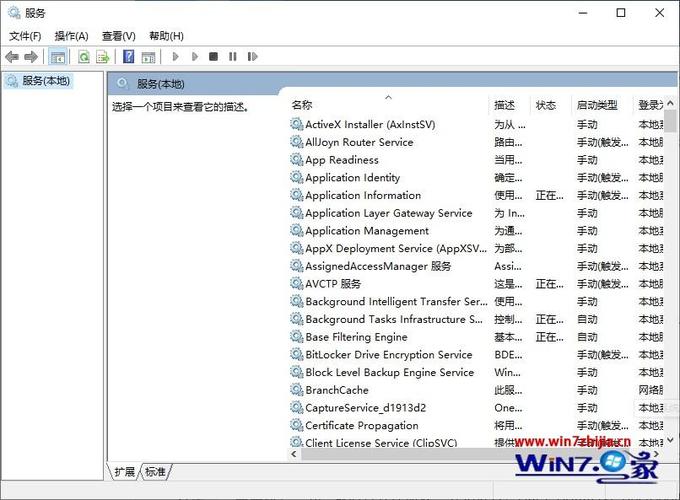Click the gear icon beside BranchCache
Viewport: 680px width, 500px height.
click(297, 390)
